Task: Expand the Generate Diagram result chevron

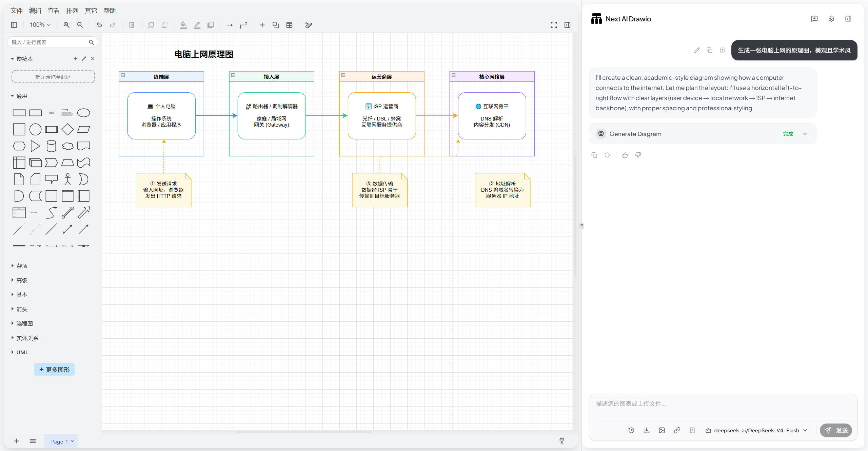Action: pos(805,134)
